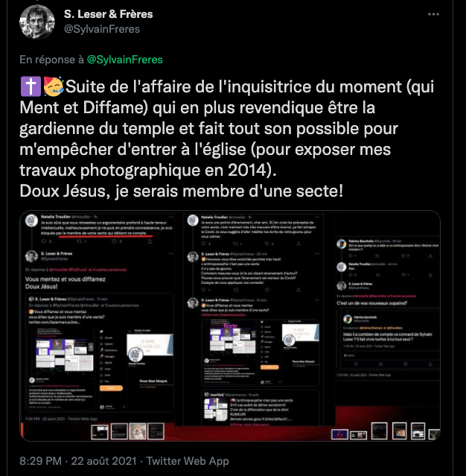Click Natalia Trouiller's avatar in the left screenshot
This screenshot has width=466, height=476.
pos(31,220)
